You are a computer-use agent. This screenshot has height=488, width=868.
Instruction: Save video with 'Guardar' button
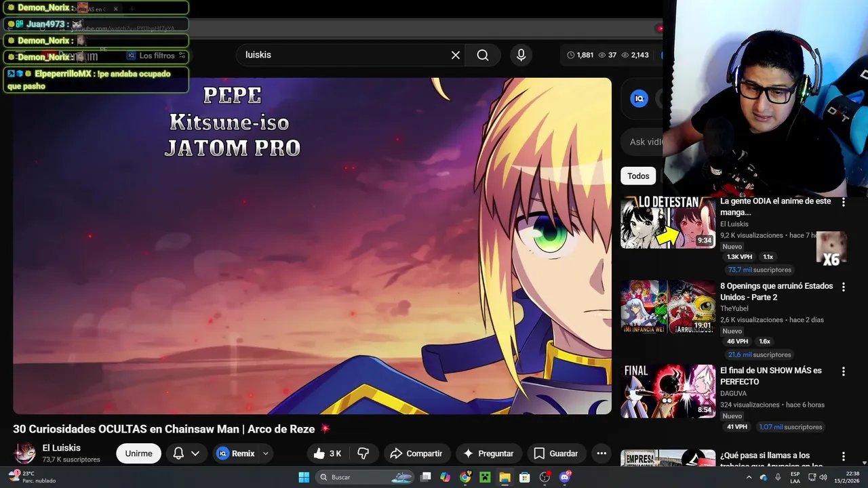(556, 453)
